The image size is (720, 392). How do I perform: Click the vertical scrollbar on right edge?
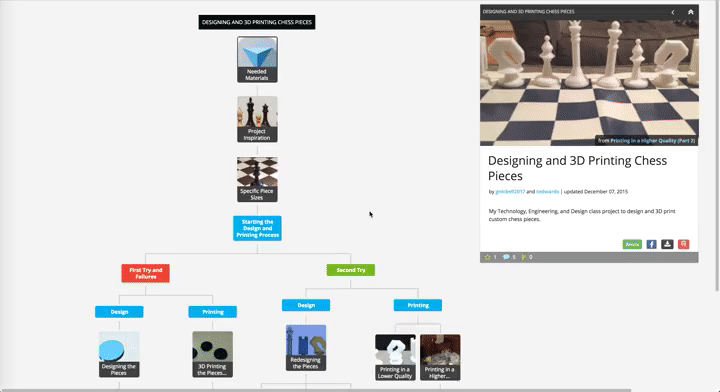pyautogui.click(x=717, y=146)
